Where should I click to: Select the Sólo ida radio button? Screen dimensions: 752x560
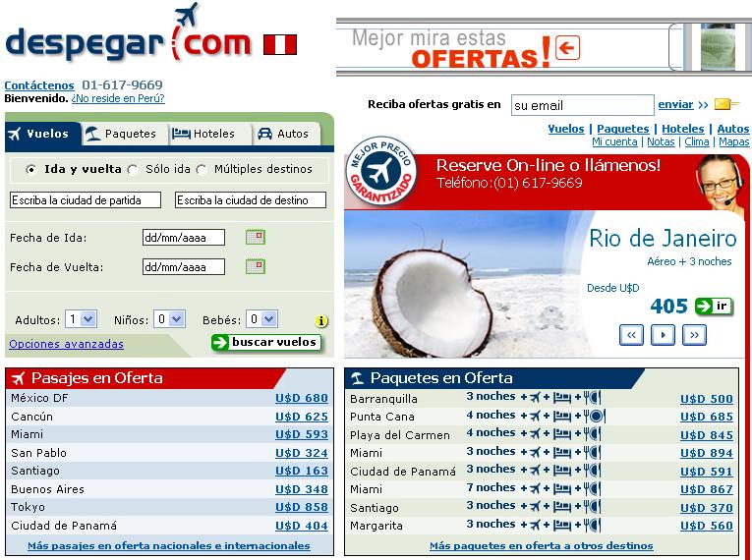click(x=133, y=169)
